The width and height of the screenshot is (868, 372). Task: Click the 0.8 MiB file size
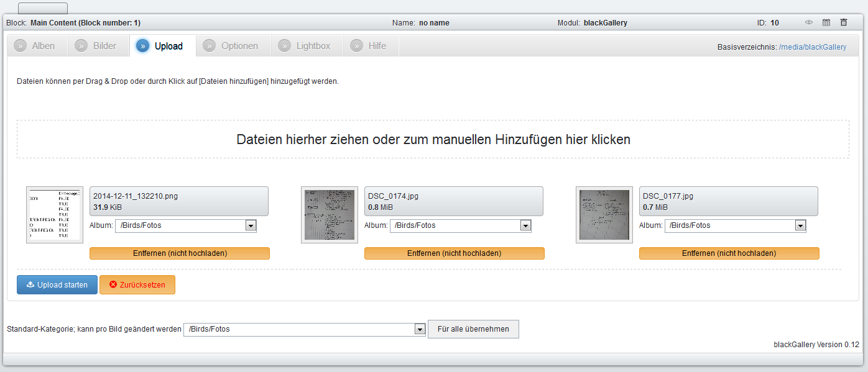tap(381, 207)
